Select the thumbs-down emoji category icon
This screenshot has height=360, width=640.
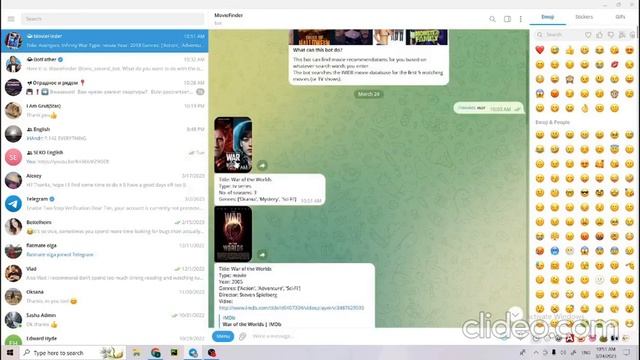click(x=611, y=35)
